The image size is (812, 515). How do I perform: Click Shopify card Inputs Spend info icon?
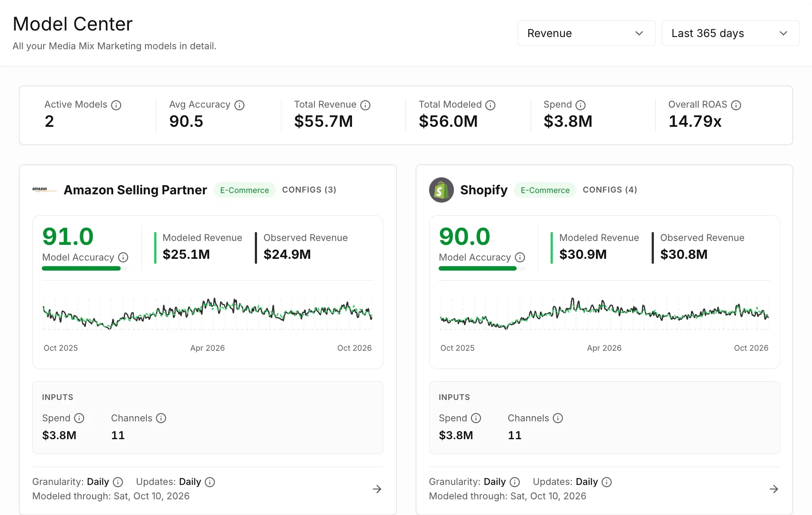[476, 418]
